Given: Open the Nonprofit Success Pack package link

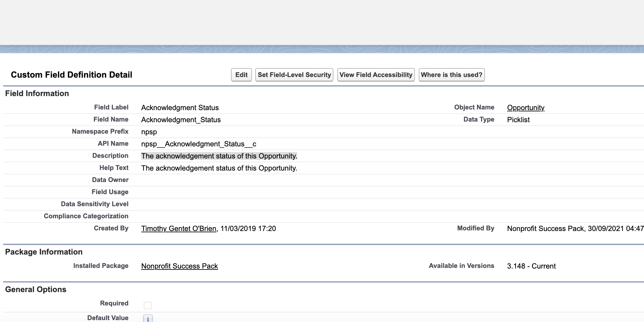Looking at the screenshot, I should (179, 266).
